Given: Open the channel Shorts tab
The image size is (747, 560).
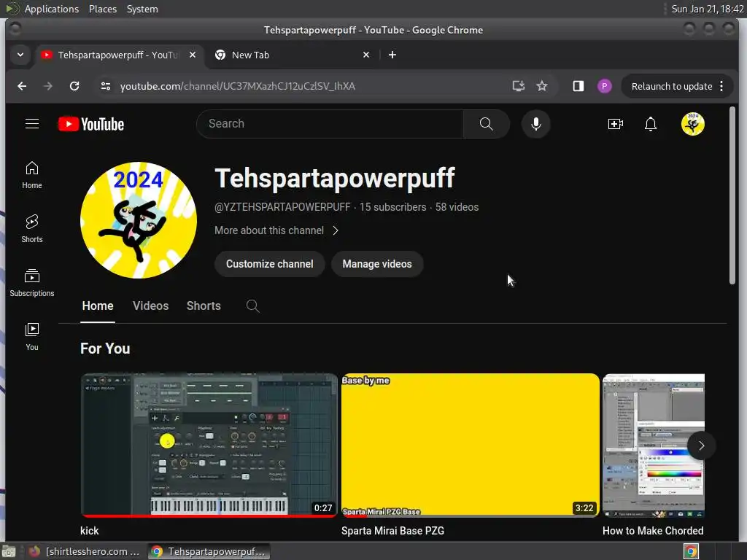Looking at the screenshot, I should coord(204,306).
